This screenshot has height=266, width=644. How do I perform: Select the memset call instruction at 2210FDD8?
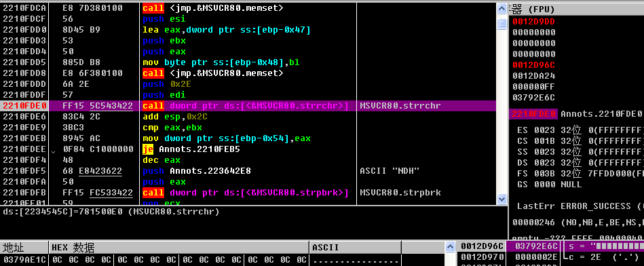[x=213, y=73]
